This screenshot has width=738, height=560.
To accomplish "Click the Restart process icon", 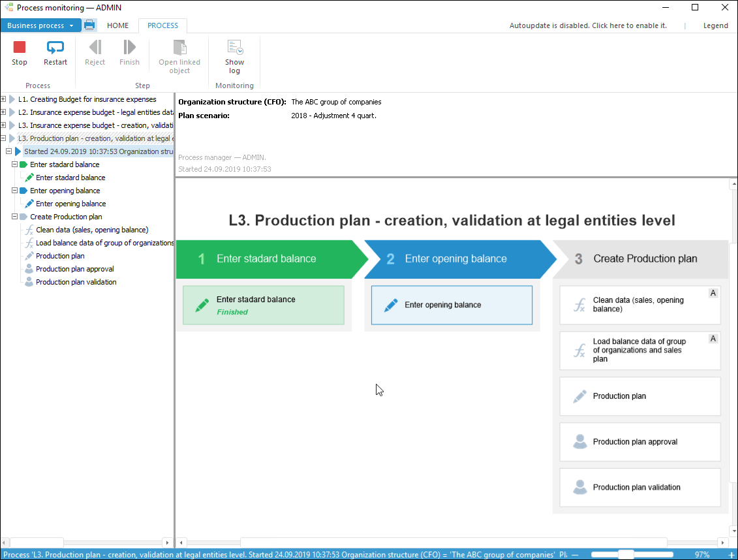I will (x=55, y=48).
